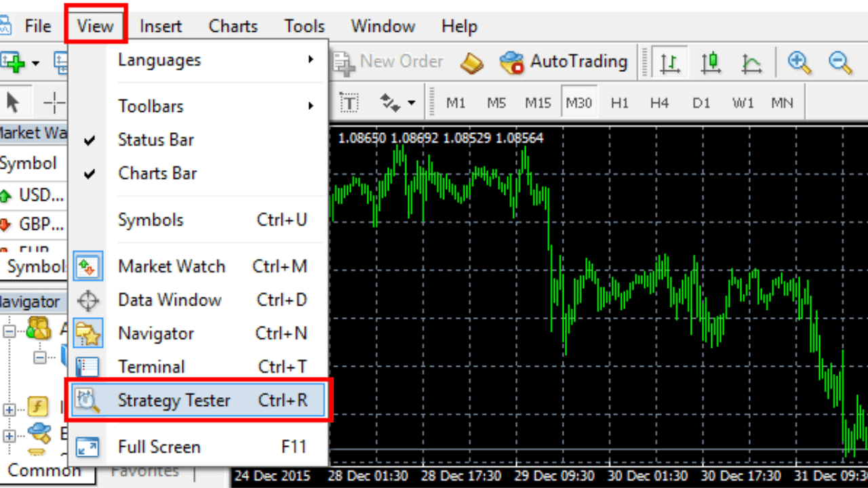Screen dimensions: 868x488
Task: Select the crosshair cursor tool
Action: point(53,103)
